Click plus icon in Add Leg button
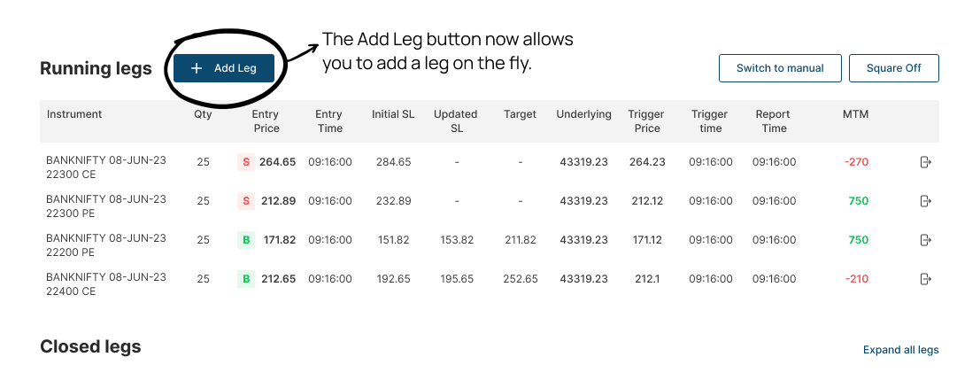This screenshot has width=980, height=380. tap(197, 68)
